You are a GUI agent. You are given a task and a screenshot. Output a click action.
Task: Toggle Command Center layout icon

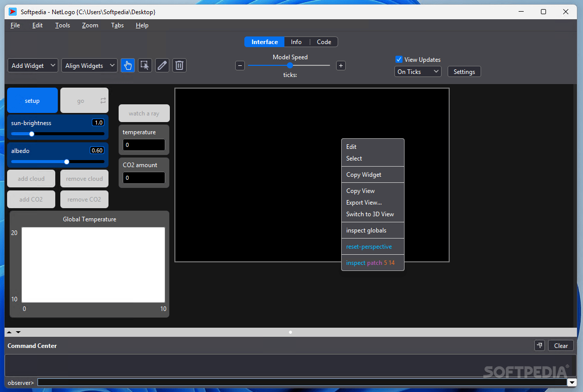539,345
